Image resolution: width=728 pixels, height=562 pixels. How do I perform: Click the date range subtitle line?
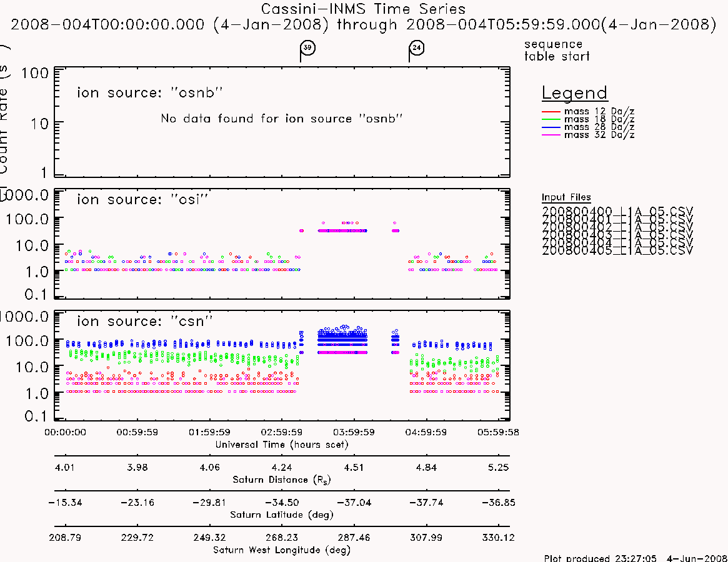coord(363,24)
